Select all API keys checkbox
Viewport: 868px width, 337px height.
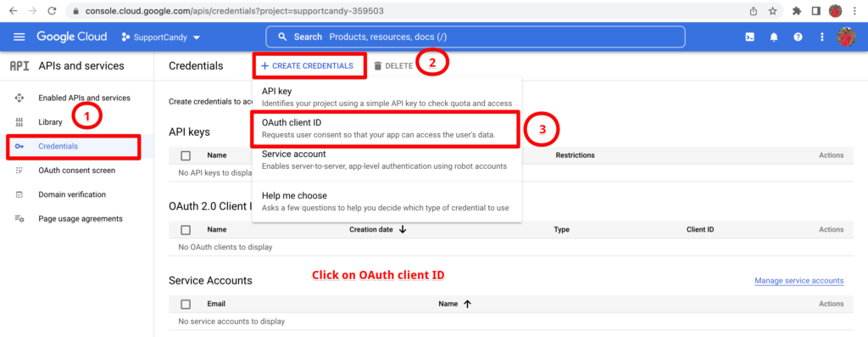point(186,155)
